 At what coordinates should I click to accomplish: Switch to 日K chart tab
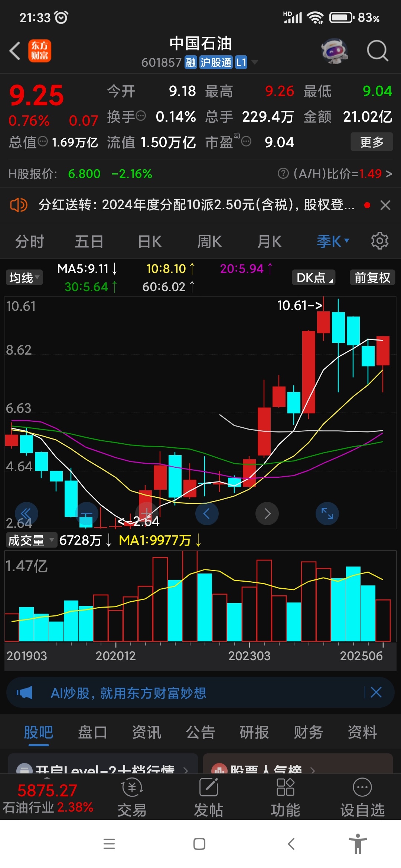coord(150,241)
